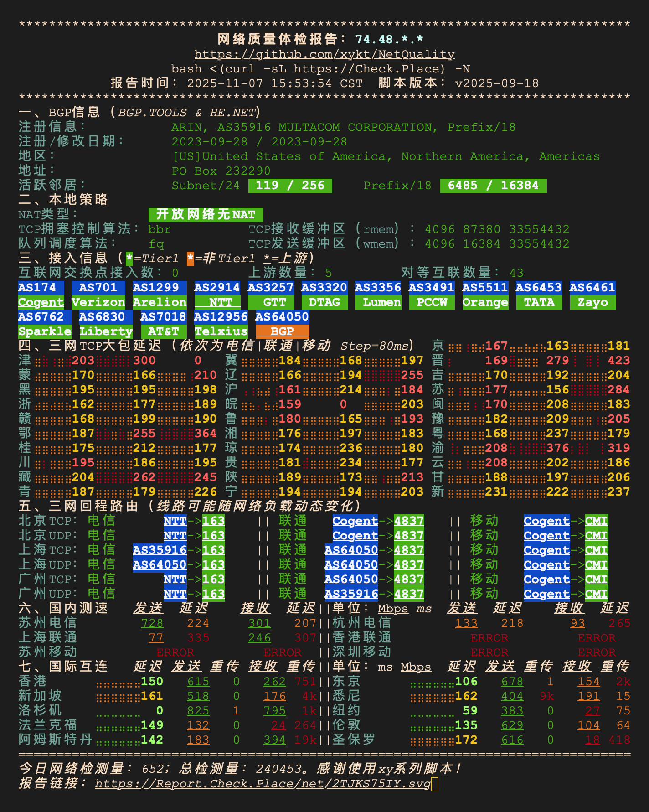This screenshot has height=812, width=649.
Task: Select the AS6830 badge
Action: pos(106,317)
